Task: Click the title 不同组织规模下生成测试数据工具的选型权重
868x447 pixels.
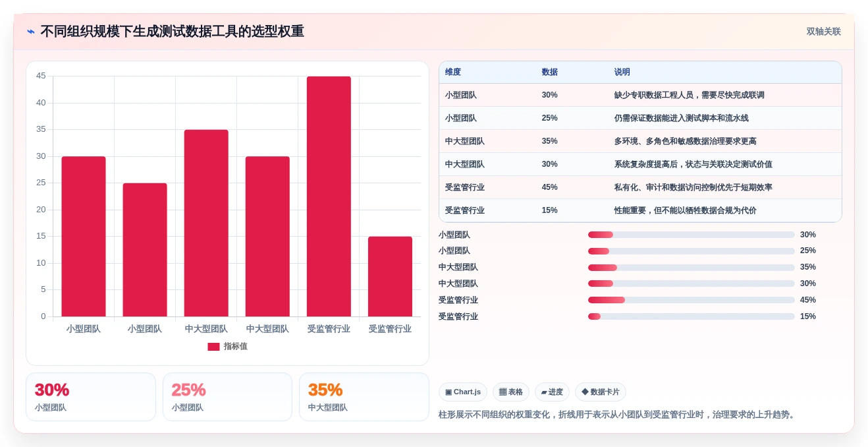Action: (173, 32)
